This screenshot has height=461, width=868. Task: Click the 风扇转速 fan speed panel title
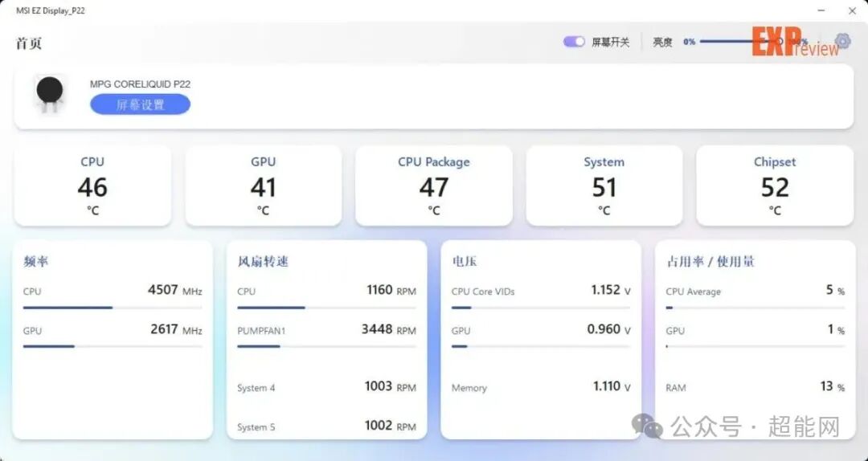tap(263, 261)
